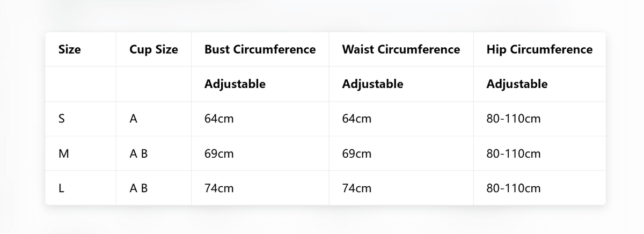Image resolution: width=644 pixels, height=234 pixels.
Task: Click the Bust Circumference header
Action: pyautogui.click(x=260, y=50)
